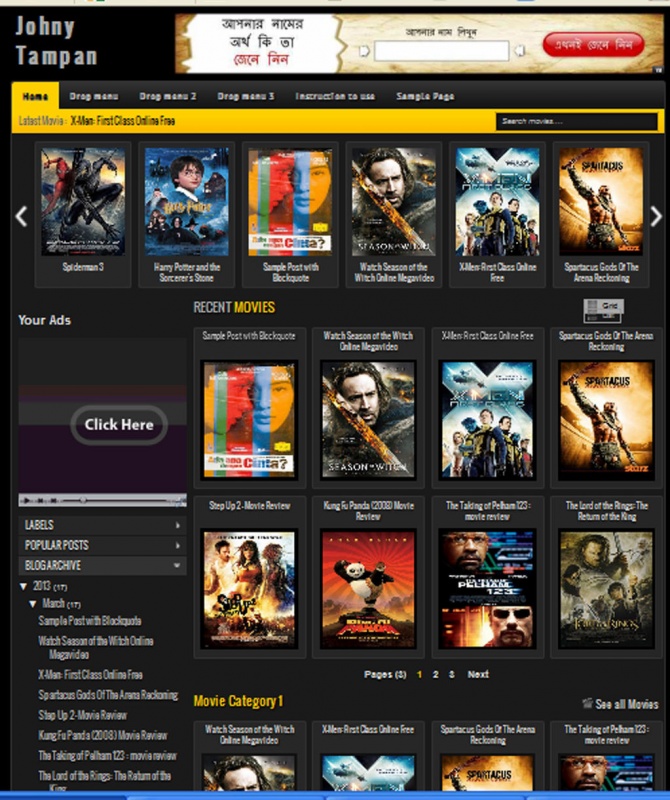Open X-Men First Class title in Movie Category 1

368,729
